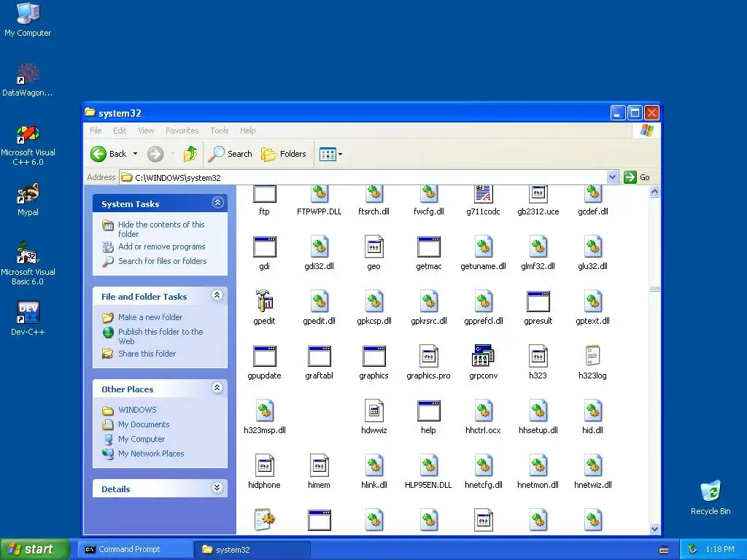Open the Help menu
The height and width of the screenshot is (560, 747).
coord(248,131)
